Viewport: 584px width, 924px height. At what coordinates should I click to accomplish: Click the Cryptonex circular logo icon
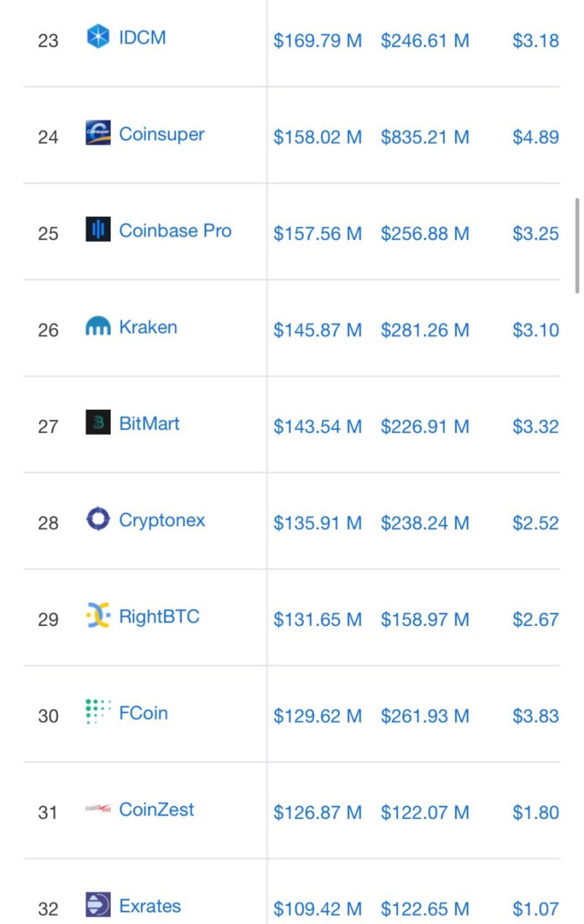click(x=98, y=519)
